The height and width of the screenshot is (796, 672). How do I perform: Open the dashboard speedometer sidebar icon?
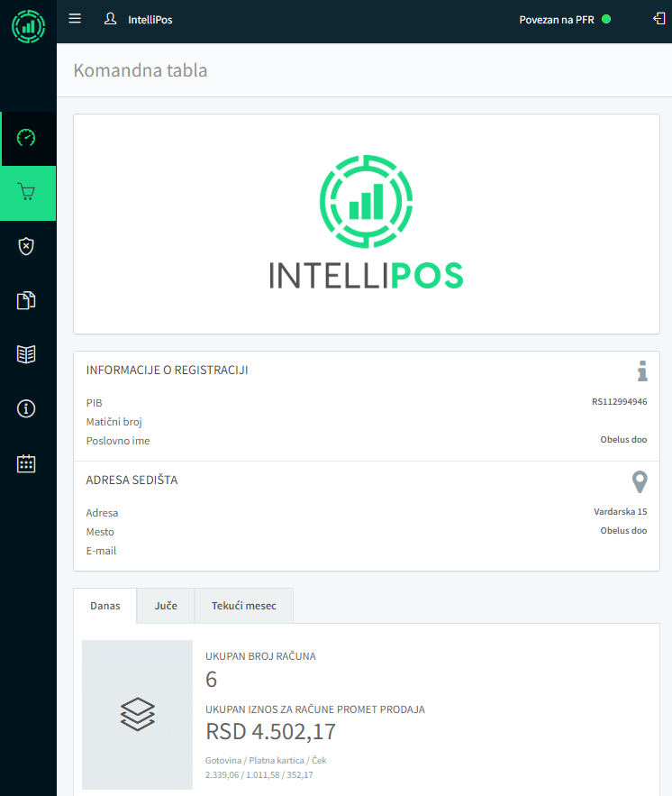click(27, 138)
